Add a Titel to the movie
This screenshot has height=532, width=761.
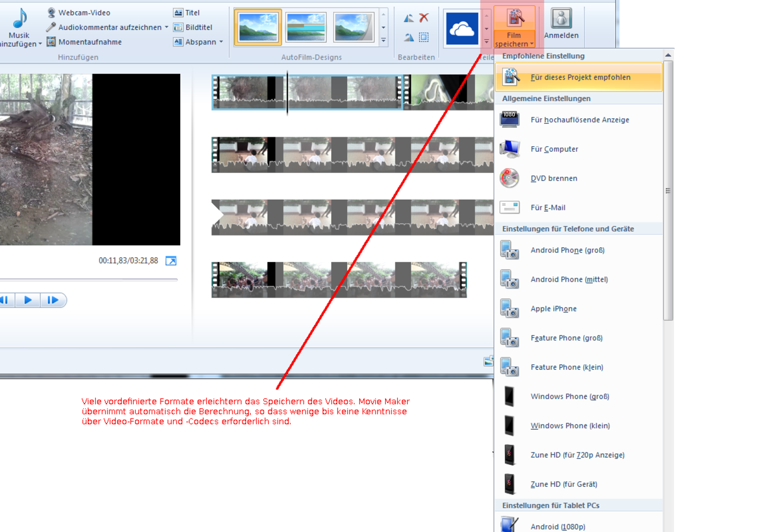[x=187, y=12]
